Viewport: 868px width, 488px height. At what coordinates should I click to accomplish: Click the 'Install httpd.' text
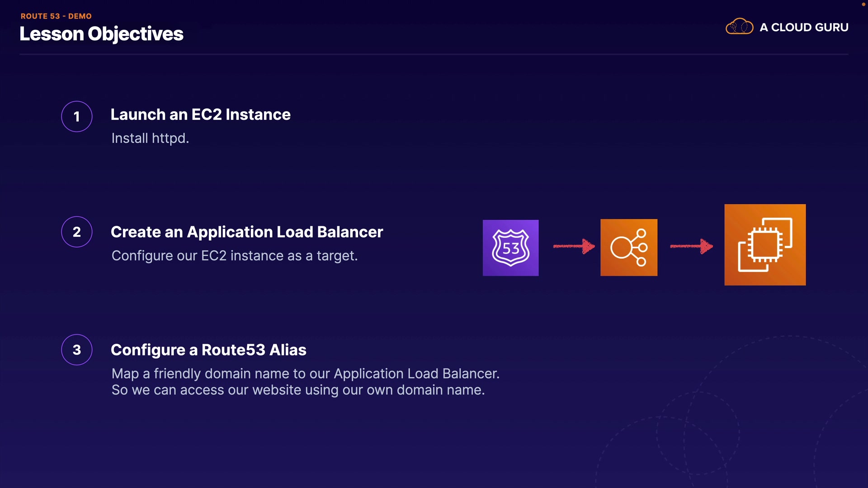[x=150, y=138]
